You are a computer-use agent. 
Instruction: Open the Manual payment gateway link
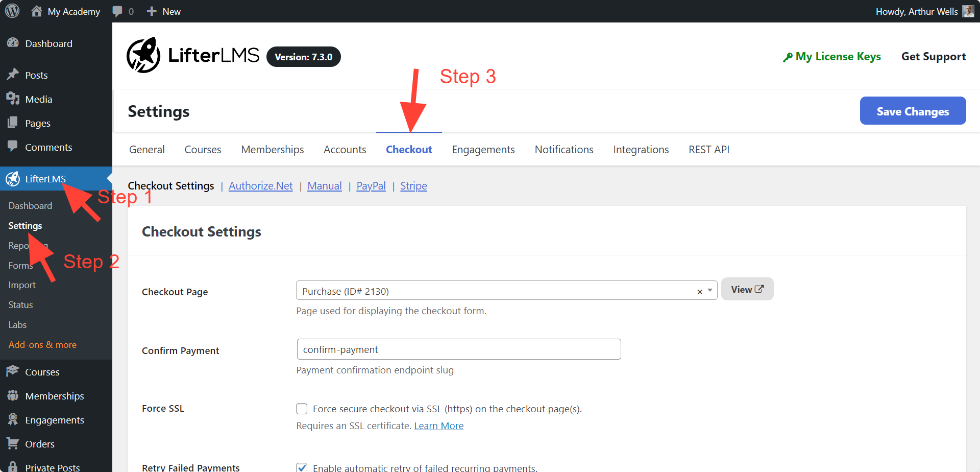(x=325, y=186)
